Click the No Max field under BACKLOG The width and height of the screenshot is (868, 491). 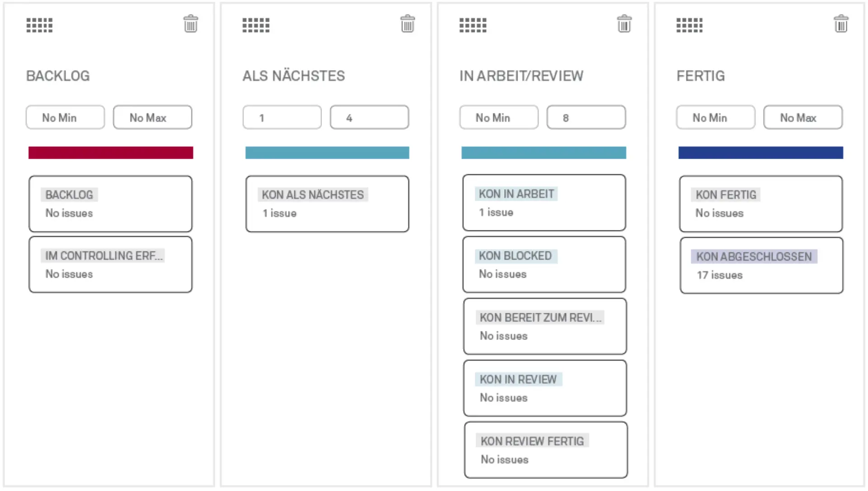pos(152,117)
